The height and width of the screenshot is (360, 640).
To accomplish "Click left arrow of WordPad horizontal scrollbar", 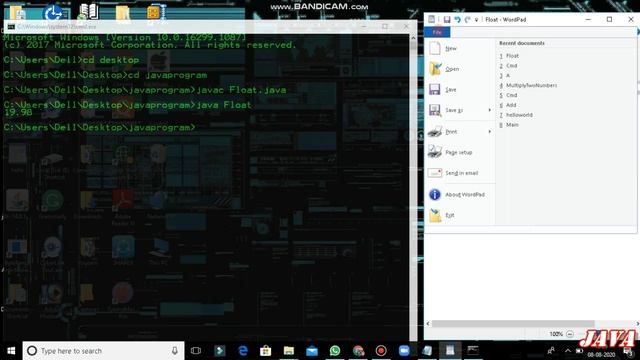I will pos(428,324).
